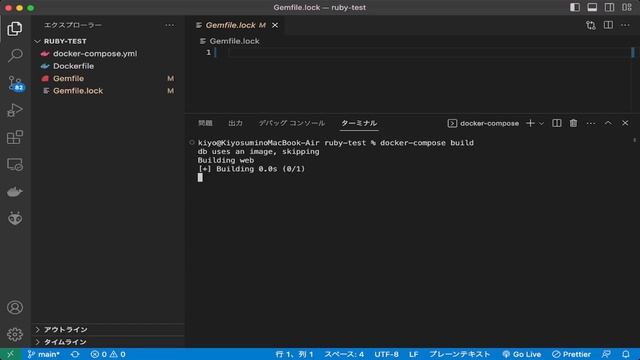640x360 pixels.
Task: Click the editor minimap scrollbar marker
Action: pyautogui.click(x=633, y=52)
